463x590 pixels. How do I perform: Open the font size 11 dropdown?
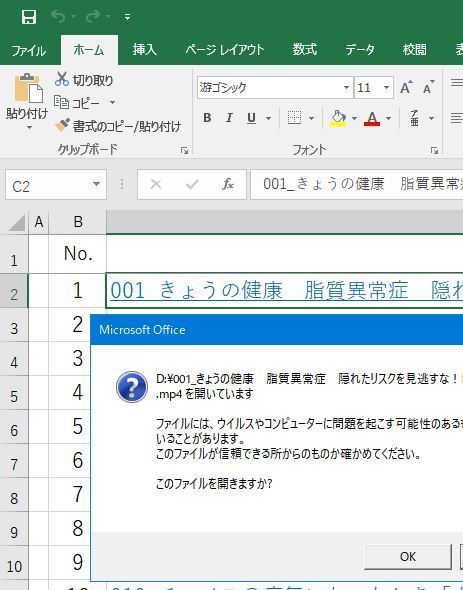[386, 88]
